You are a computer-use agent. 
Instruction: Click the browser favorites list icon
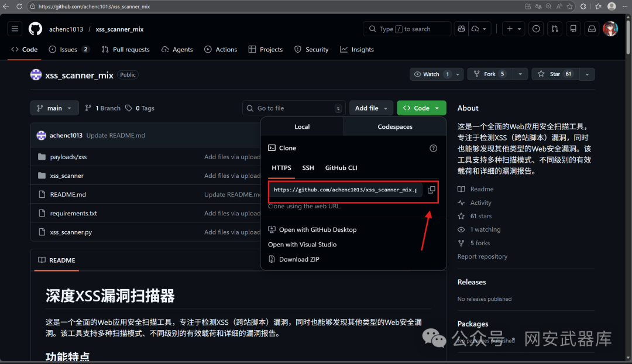[x=598, y=6]
